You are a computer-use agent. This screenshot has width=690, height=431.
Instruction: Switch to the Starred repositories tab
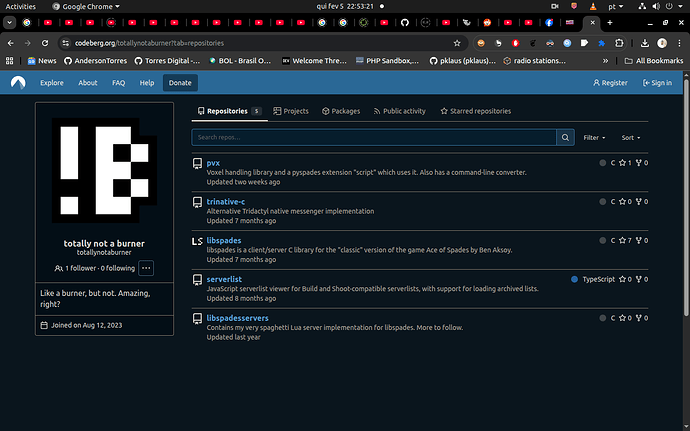coord(476,111)
